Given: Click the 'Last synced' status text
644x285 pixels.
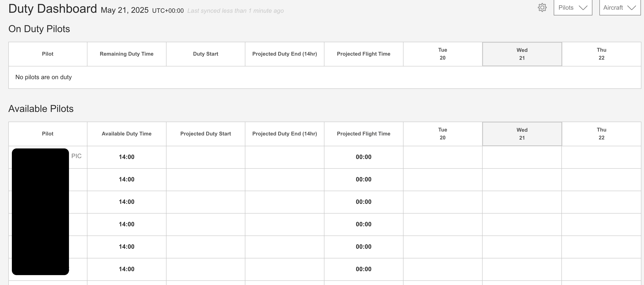Looking at the screenshot, I should coord(235,11).
